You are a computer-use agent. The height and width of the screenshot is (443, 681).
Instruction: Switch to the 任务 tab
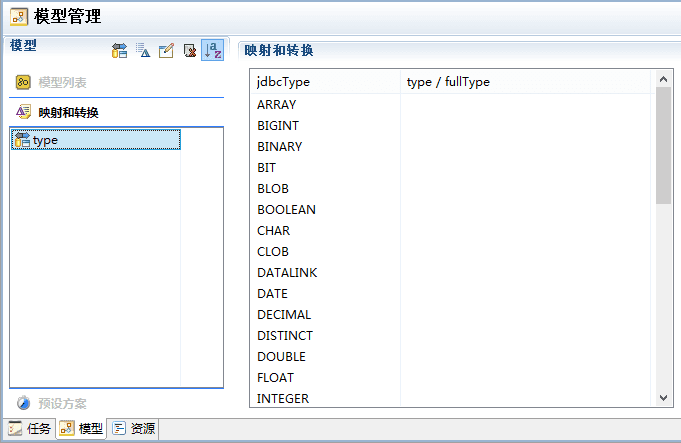tap(29, 429)
